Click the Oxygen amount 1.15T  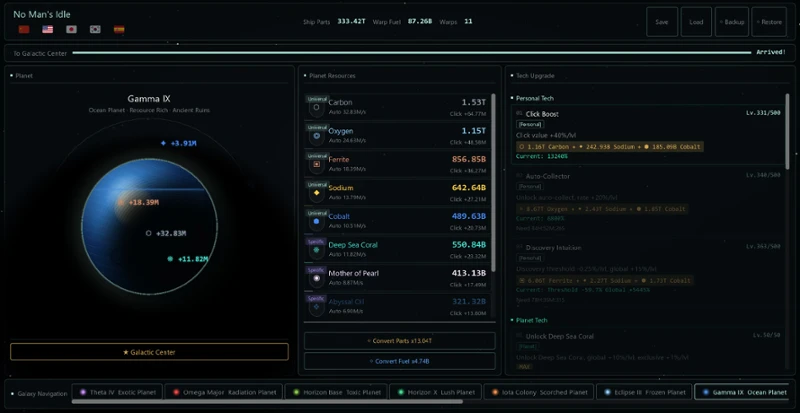(x=473, y=131)
